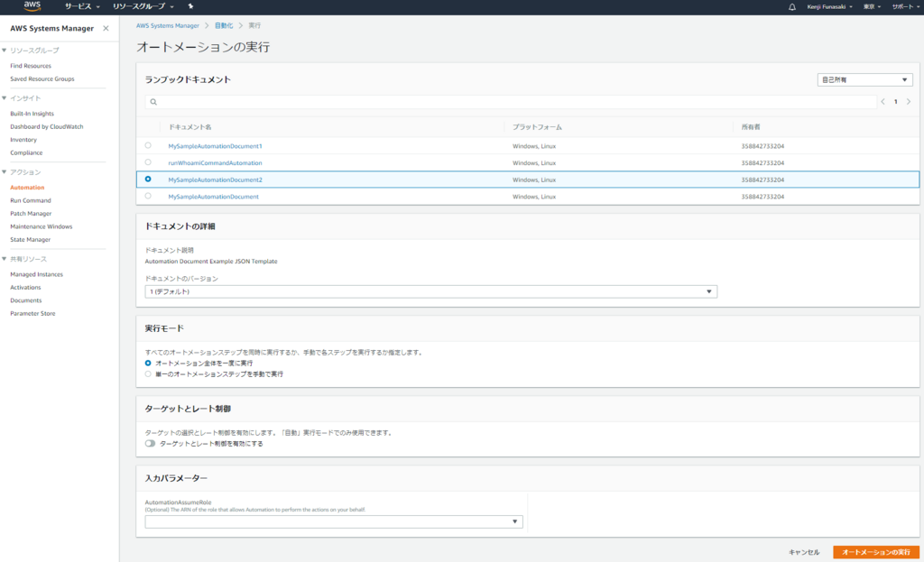The height and width of the screenshot is (562, 924).
Task: Click the ドキュメント名 column header
Action: pos(189,127)
